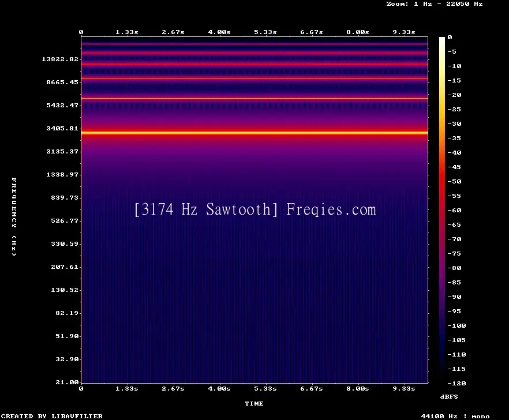The width and height of the screenshot is (509, 420).
Task: Click the -75 dBFS scale value
Action: coord(454,253)
